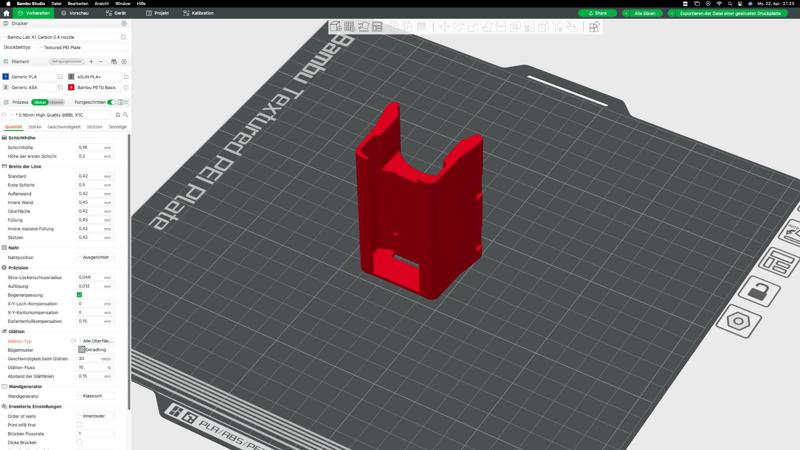Switch process scope to Objekte
Image resolution: width=800 pixels, height=450 pixels.
pos(56,102)
